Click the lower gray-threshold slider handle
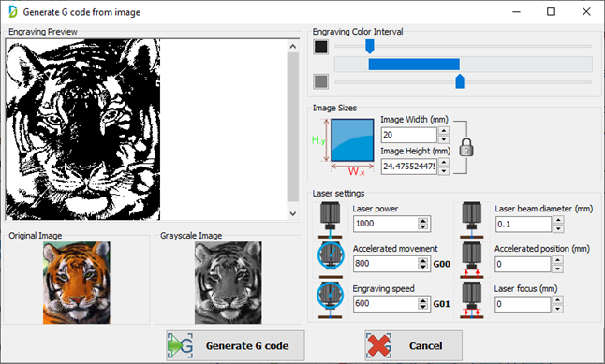Image resolution: width=605 pixels, height=364 pixels. point(460,81)
